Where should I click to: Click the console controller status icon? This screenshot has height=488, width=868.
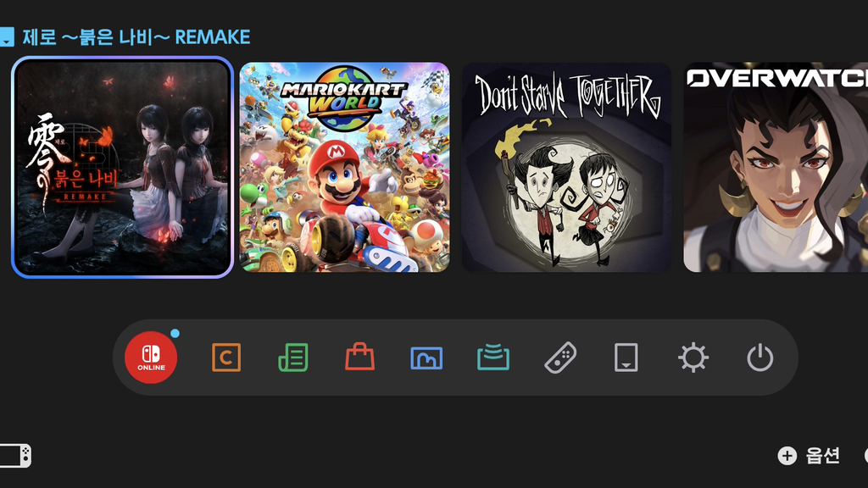pyautogui.click(x=15, y=456)
